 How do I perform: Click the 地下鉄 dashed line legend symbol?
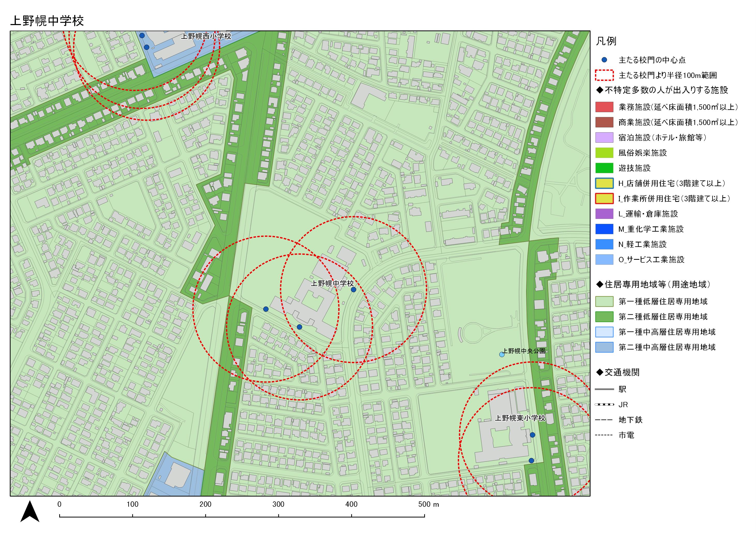(604, 420)
